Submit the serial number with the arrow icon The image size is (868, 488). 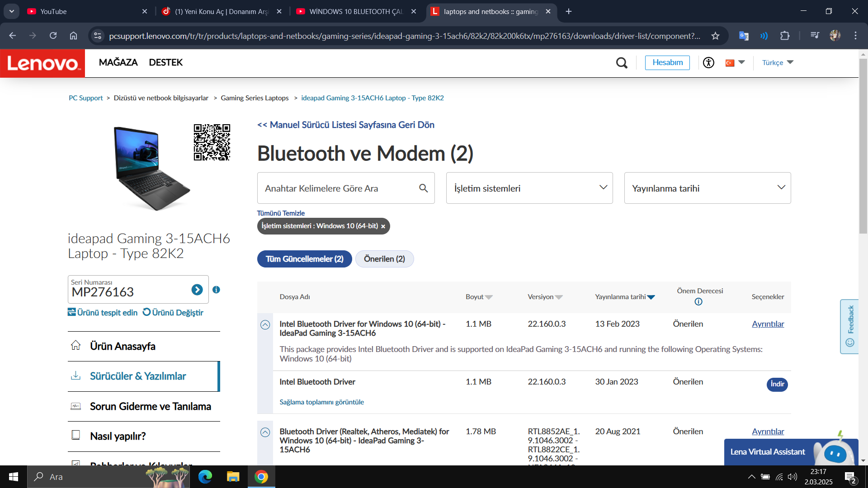[x=197, y=290]
